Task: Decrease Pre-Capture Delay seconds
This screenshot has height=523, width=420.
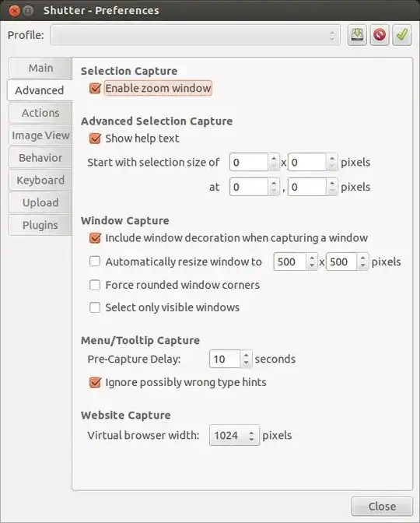Action: (246, 363)
